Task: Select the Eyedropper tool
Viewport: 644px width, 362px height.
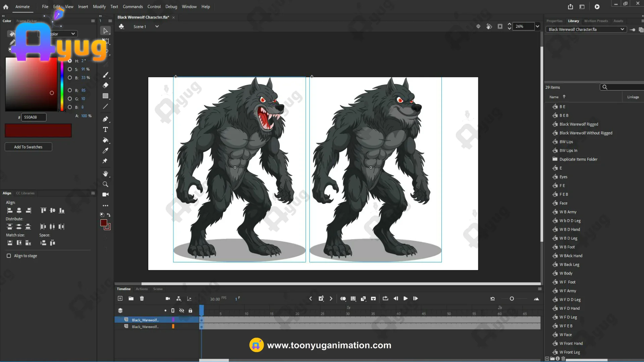Action: (105, 151)
